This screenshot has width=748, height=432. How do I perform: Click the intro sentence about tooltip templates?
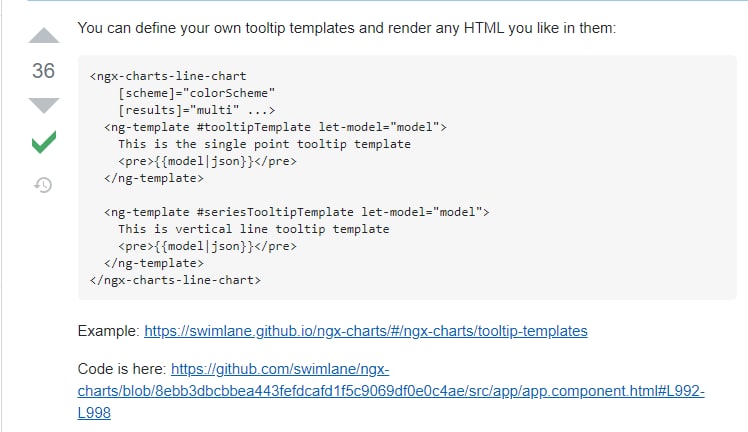(346, 27)
